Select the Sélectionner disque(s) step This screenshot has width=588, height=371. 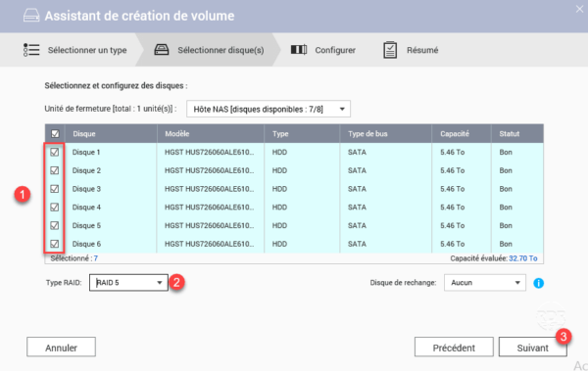tap(209, 50)
